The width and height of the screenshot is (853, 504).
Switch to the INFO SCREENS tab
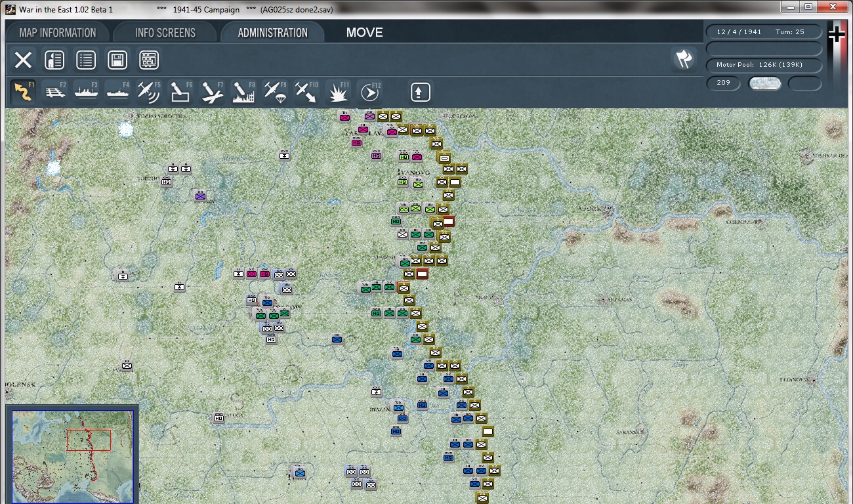(x=165, y=33)
